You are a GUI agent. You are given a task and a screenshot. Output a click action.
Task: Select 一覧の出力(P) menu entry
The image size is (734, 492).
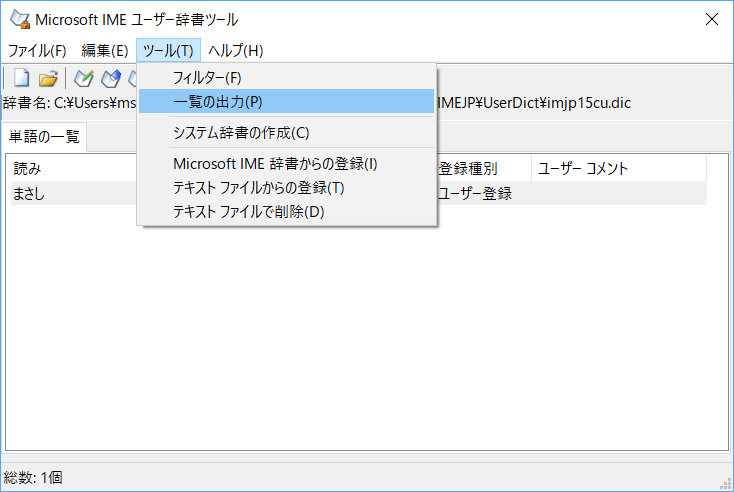(x=286, y=101)
